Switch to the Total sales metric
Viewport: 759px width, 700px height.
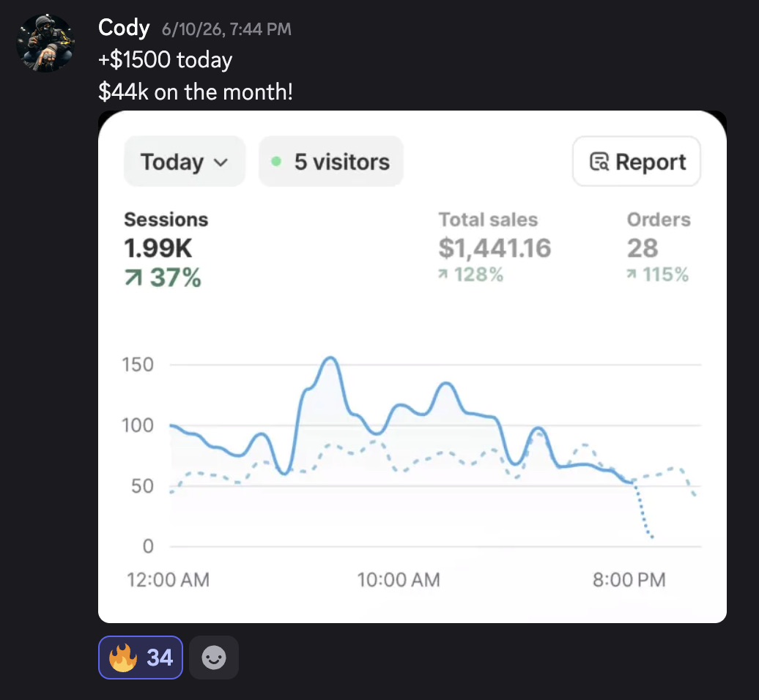495,247
